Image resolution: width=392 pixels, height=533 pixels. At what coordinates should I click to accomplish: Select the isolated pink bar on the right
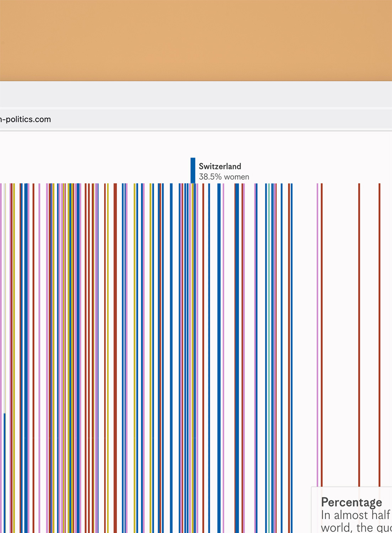click(317, 320)
